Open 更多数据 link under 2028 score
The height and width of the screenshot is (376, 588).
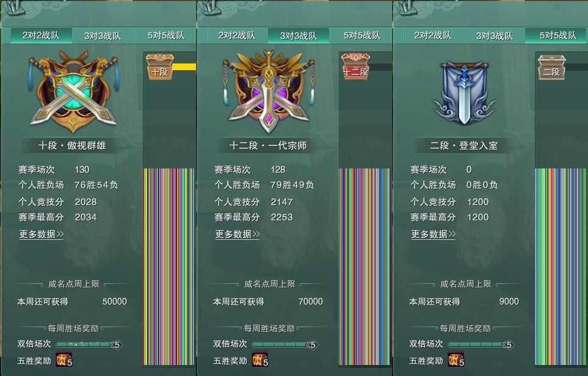42,234
